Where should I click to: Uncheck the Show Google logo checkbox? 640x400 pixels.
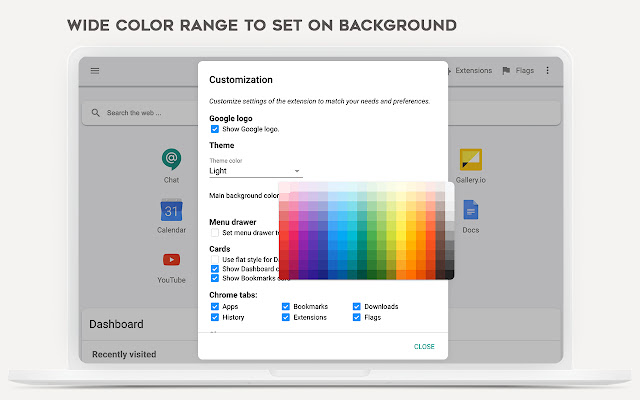(215, 129)
